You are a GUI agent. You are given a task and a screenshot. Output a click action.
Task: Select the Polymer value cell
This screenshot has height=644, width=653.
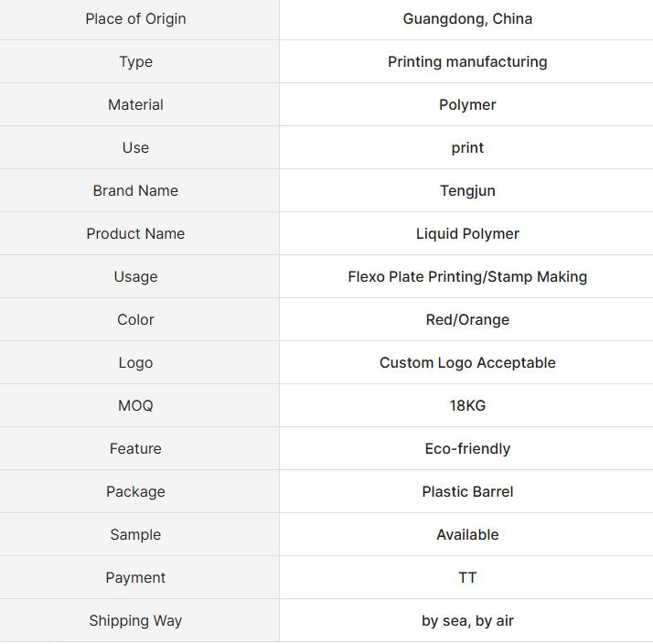[x=467, y=105]
